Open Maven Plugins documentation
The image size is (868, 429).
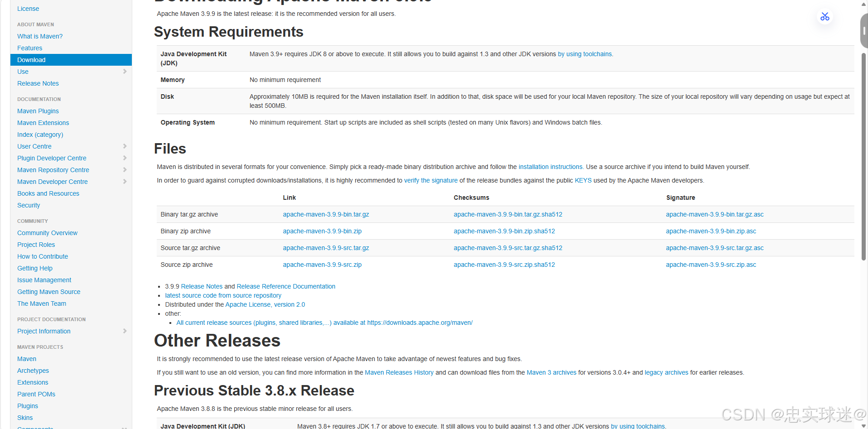point(38,111)
